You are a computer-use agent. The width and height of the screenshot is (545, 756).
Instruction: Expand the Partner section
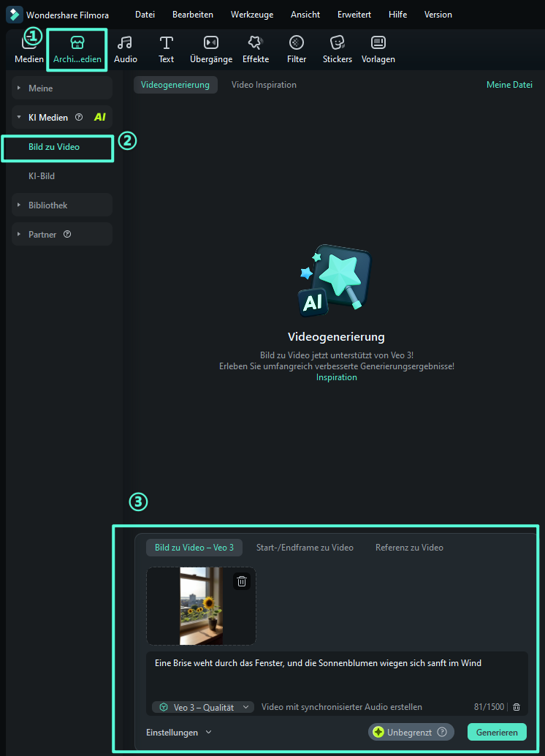coord(19,234)
